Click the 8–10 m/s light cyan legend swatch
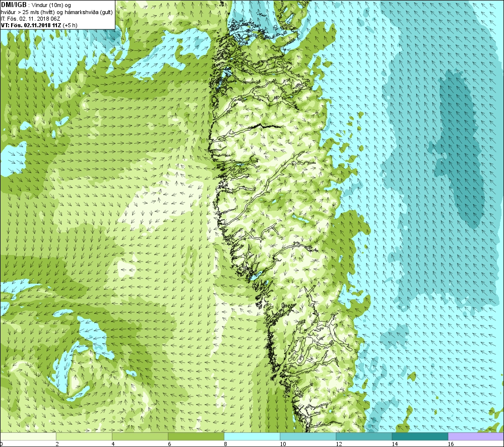 (252, 436)
